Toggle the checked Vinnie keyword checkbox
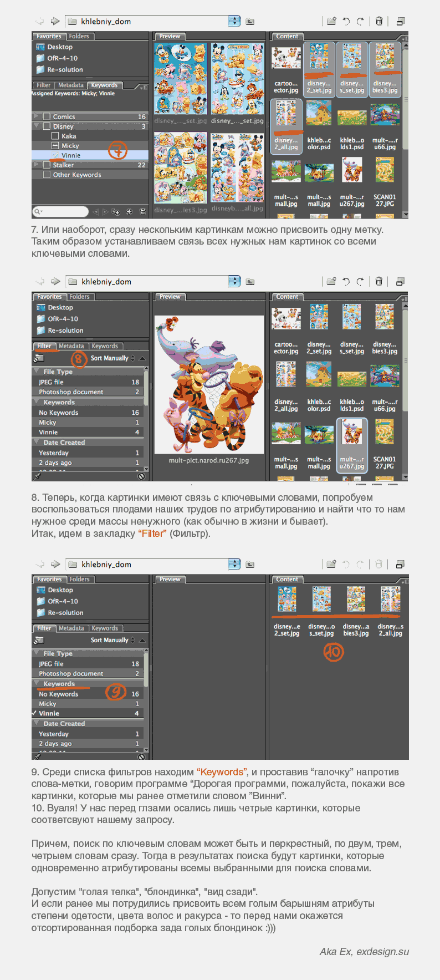The image size is (440, 980). click(55, 155)
